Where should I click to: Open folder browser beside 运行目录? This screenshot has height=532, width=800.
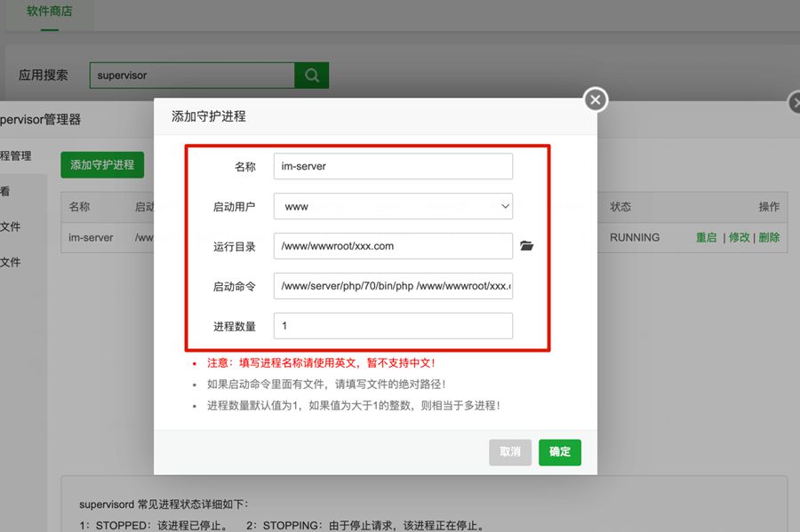[527, 246]
